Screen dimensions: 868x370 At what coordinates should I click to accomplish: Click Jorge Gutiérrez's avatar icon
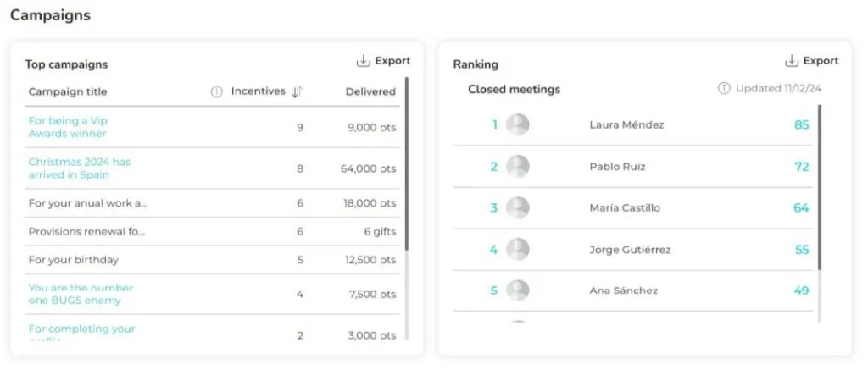coord(518,250)
